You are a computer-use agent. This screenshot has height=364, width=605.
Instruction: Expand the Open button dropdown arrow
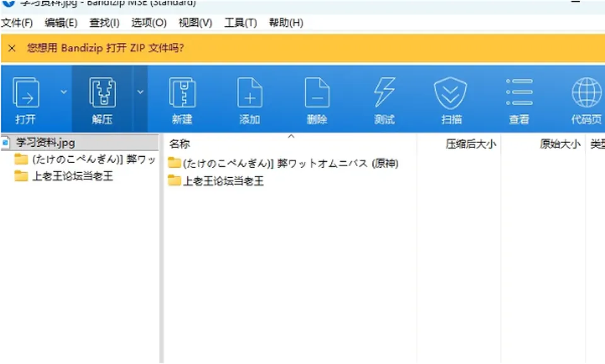[64, 92]
